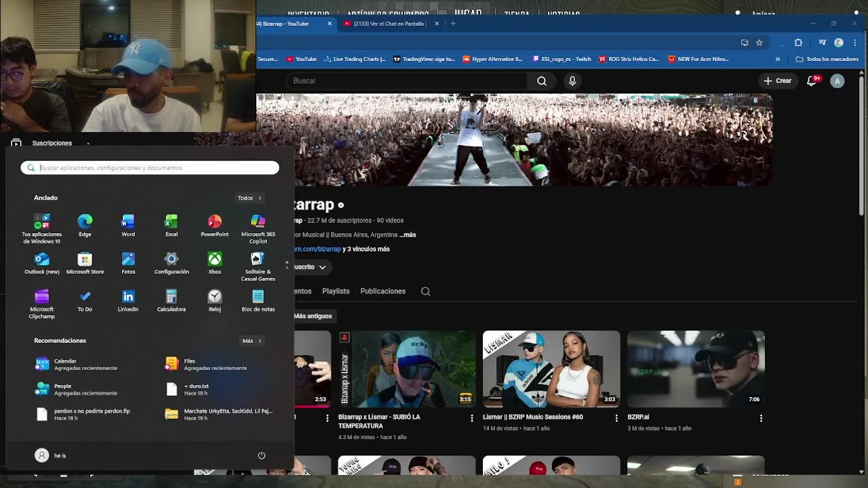The width and height of the screenshot is (868, 488).
Task: Open Configuración settings app
Action: [172, 264]
